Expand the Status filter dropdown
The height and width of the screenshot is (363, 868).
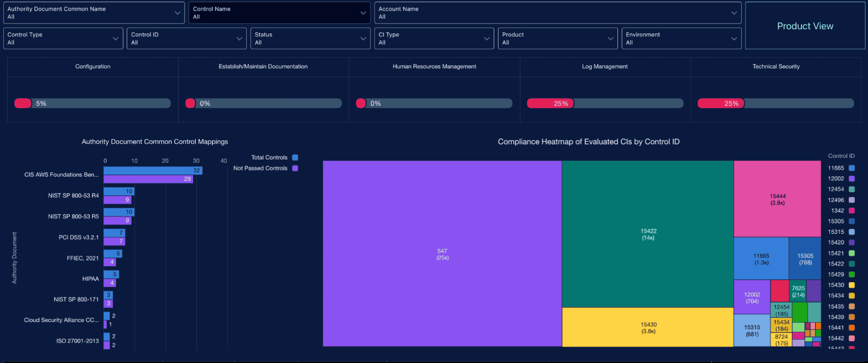pos(310,38)
